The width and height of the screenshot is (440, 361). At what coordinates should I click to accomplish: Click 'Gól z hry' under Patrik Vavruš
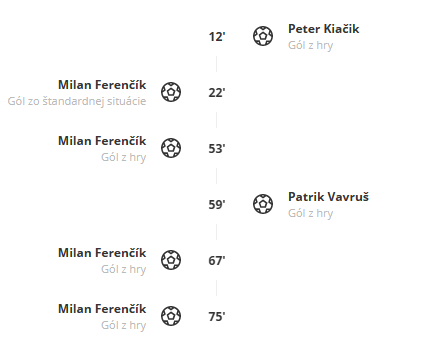pyautogui.click(x=311, y=213)
